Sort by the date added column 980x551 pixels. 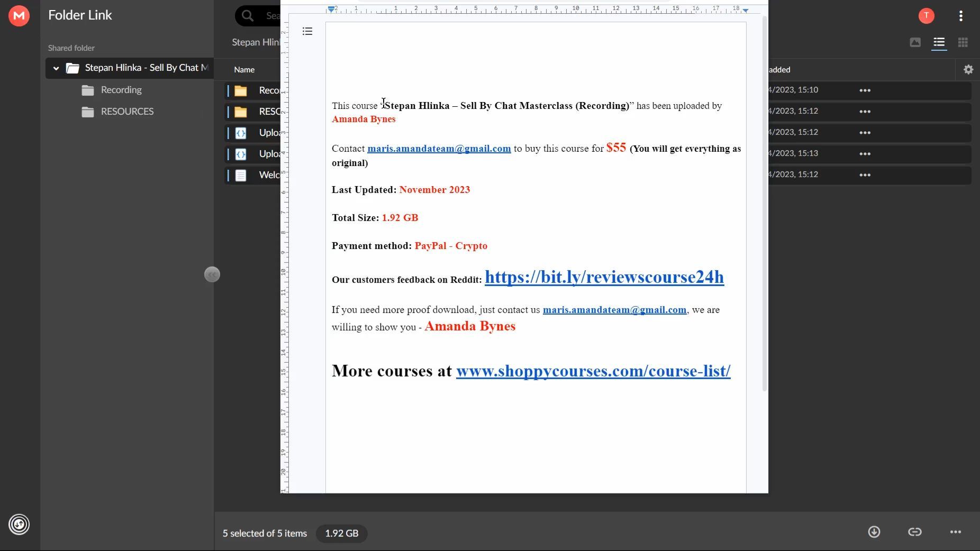[x=779, y=70]
